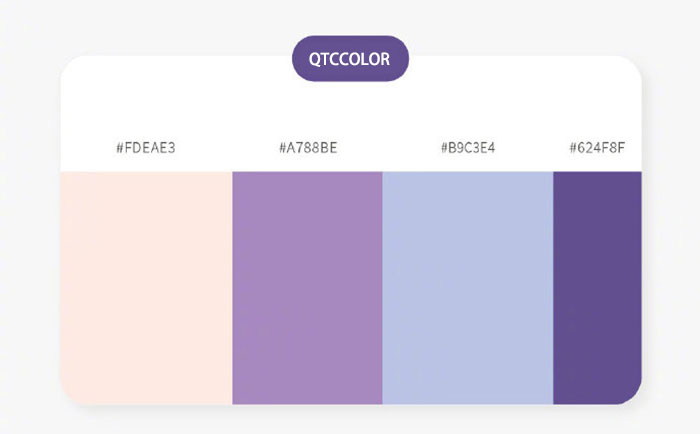Click the #A788BE hex code text
Viewport: 700px width, 434px height.
308,148
